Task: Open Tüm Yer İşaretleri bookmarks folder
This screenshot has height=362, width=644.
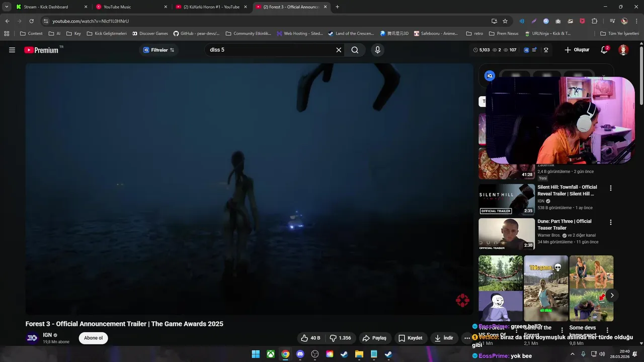Action: tap(619, 33)
